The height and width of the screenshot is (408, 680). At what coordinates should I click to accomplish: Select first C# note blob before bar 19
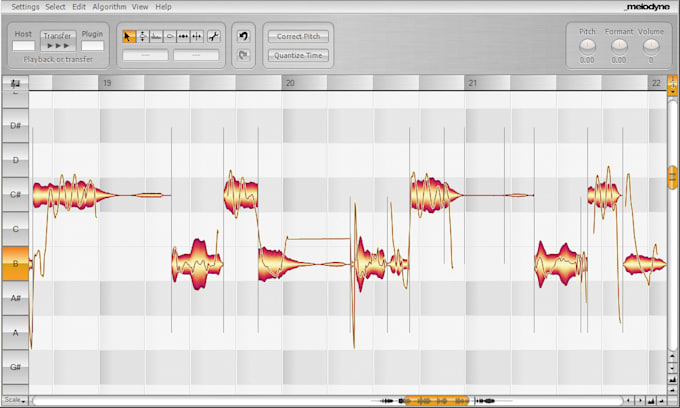69,195
